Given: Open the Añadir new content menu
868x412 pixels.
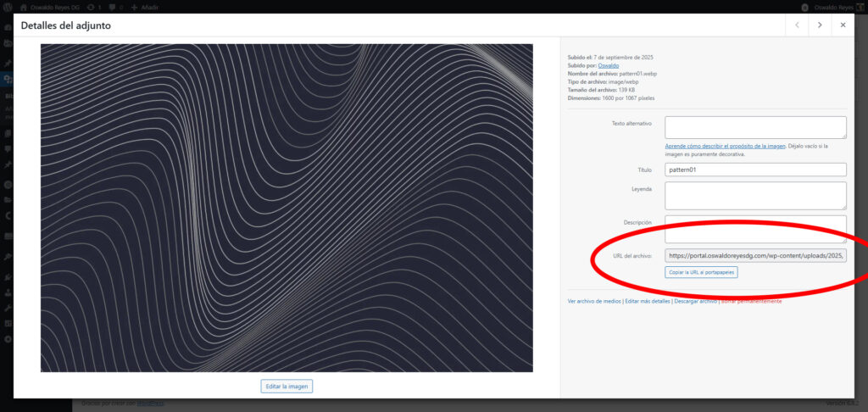Looking at the screenshot, I should (145, 7).
